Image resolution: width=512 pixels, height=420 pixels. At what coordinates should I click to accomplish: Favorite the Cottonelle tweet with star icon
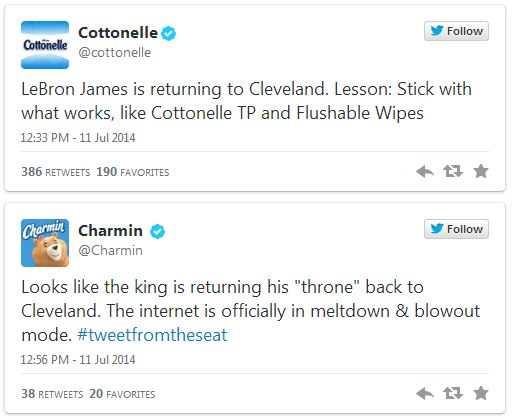[481, 171]
